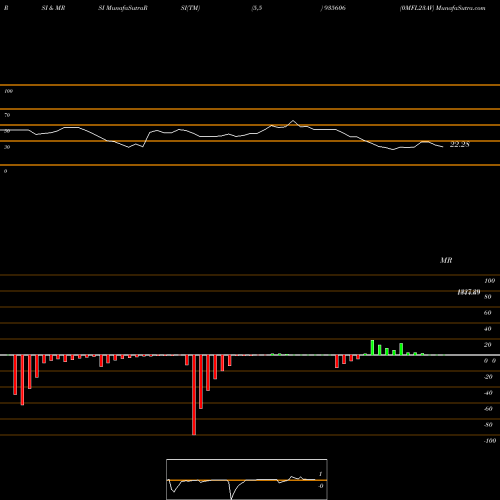Click the RSI value label '22.28'

click(460, 144)
